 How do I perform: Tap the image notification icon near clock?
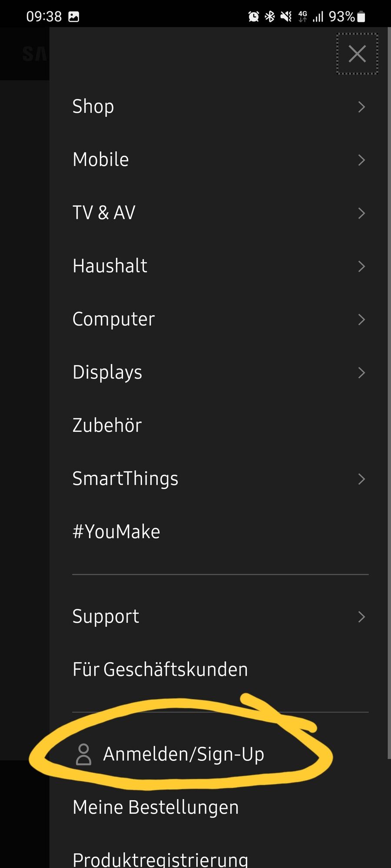(x=74, y=17)
